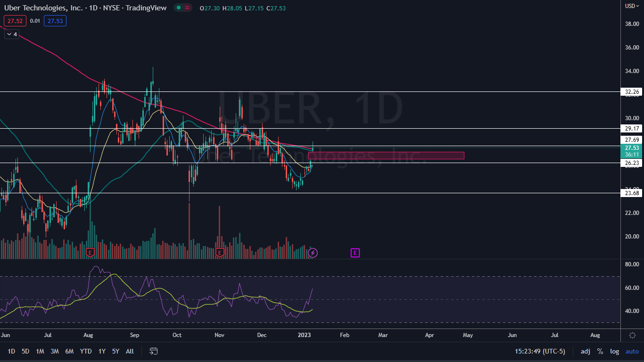Select the 32.26 horizontal line label
644x362 pixels.
point(632,91)
